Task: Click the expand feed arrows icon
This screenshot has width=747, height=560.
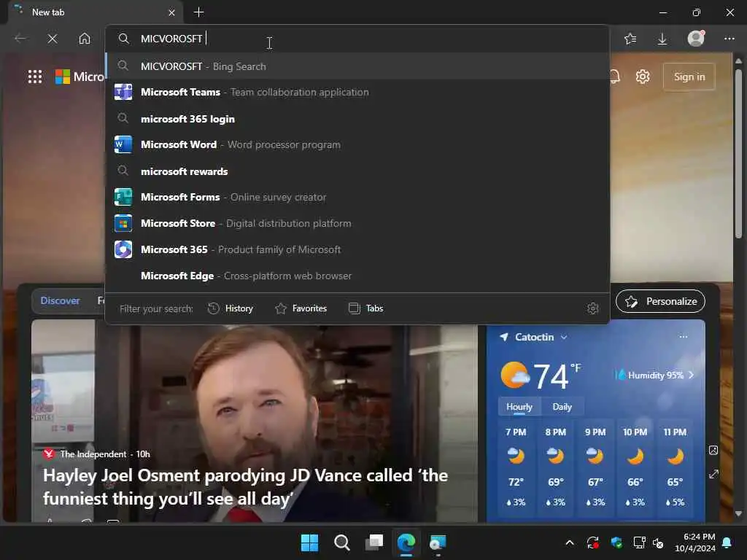Action: (x=713, y=474)
